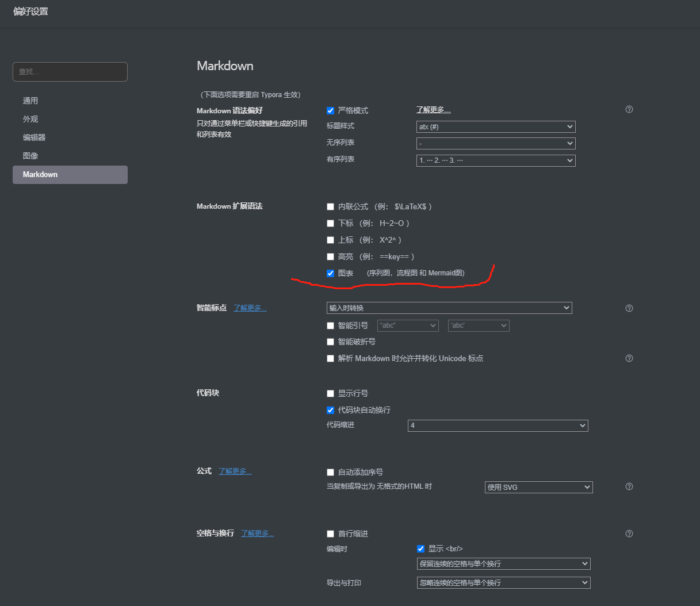Open 了解更多 link beside 智能标点
The height and width of the screenshot is (606, 700).
point(250,308)
